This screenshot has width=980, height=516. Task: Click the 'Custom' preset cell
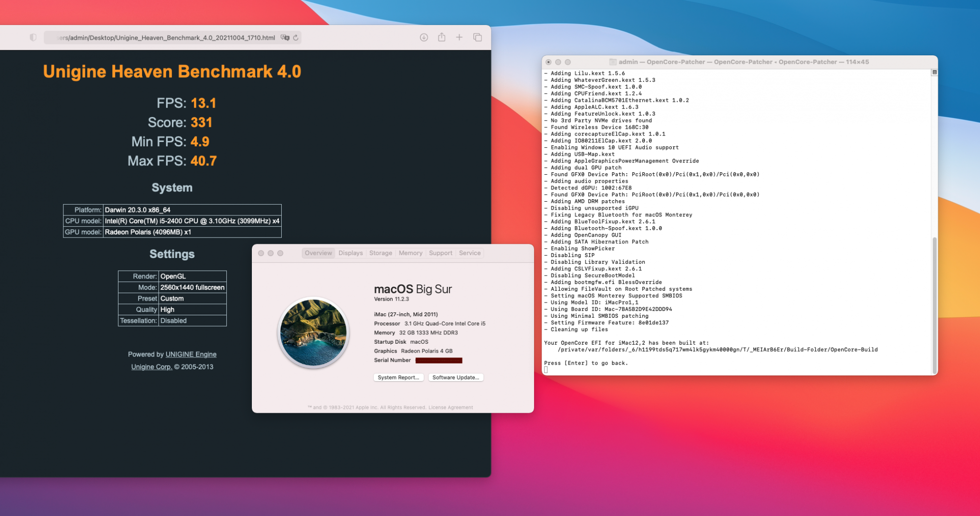click(x=193, y=299)
